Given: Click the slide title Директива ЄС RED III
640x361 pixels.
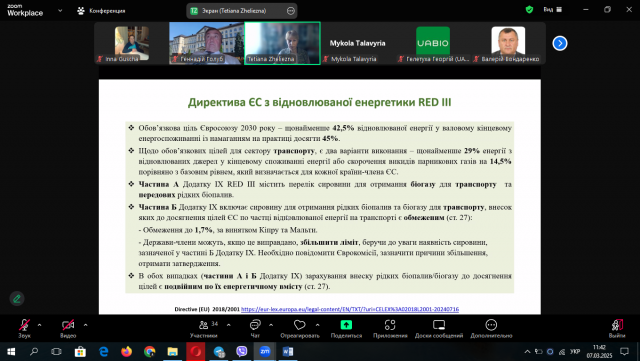Looking at the screenshot, I should pos(320,102).
